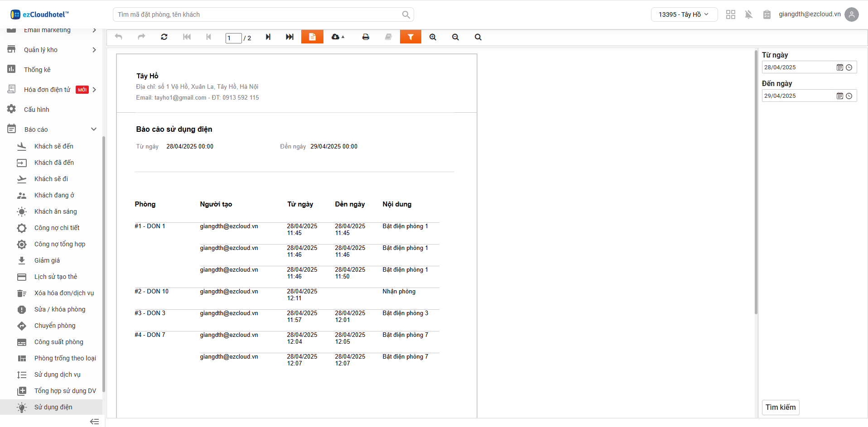Open the Khách sẽ đến report
Viewport: 868px width, 427px height.
point(53,146)
